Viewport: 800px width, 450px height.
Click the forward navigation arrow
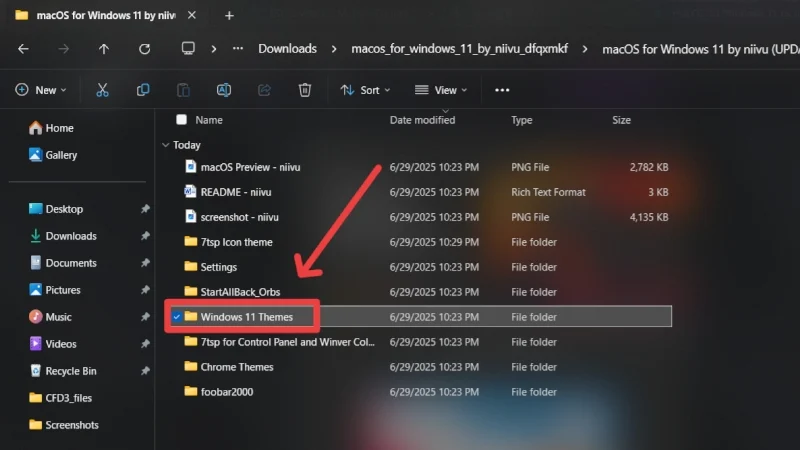[x=63, y=49]
